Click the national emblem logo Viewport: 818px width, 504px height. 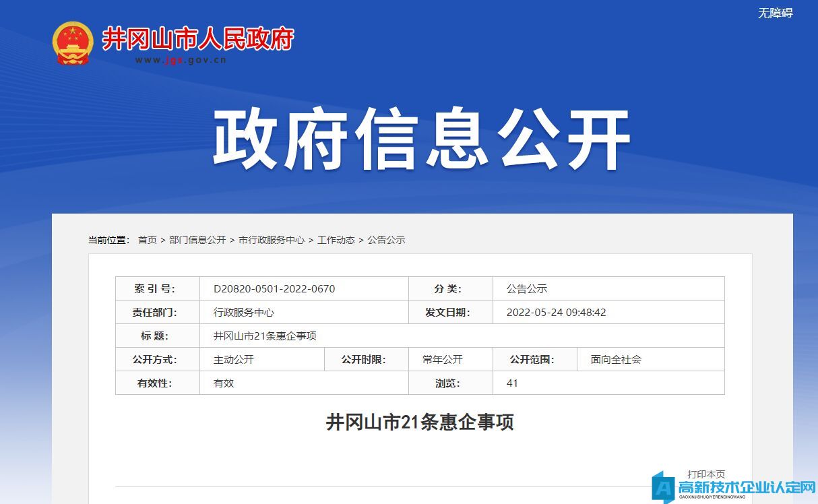pos(73,43)
